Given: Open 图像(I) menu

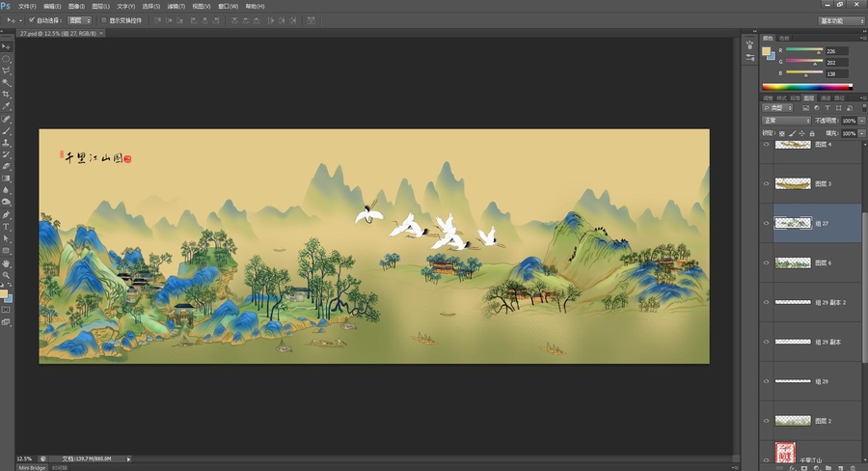Looking at the screenshot, I should pos(76,6).
